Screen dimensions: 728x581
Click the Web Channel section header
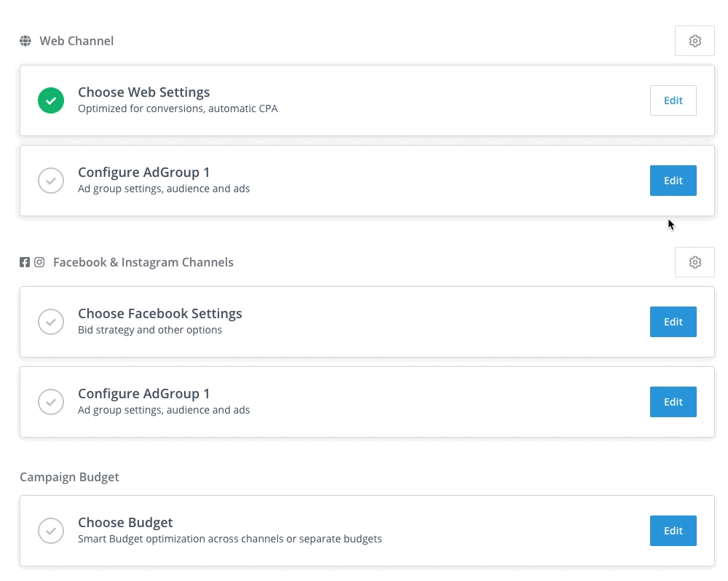click(76, 40)
